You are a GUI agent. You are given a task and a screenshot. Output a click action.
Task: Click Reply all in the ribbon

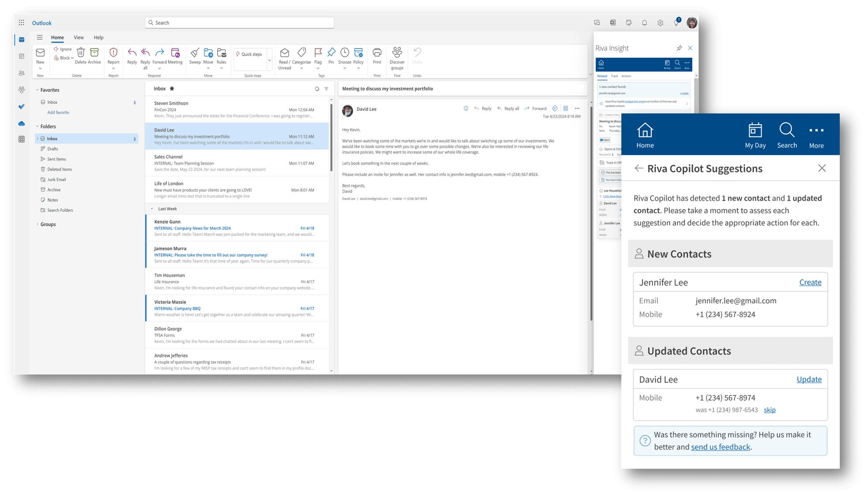[x=145, y=53]
